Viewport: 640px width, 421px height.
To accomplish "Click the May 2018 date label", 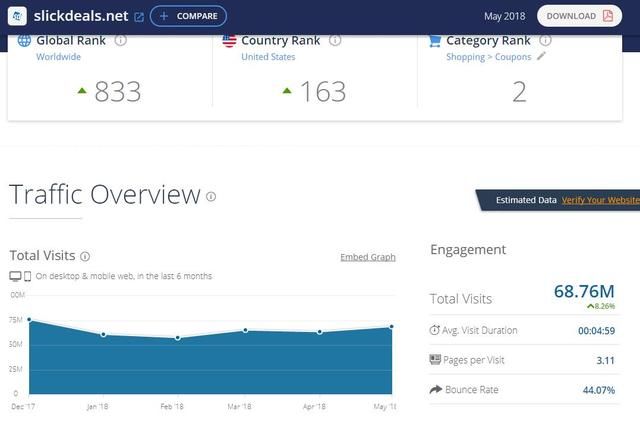I will (505, 16).
